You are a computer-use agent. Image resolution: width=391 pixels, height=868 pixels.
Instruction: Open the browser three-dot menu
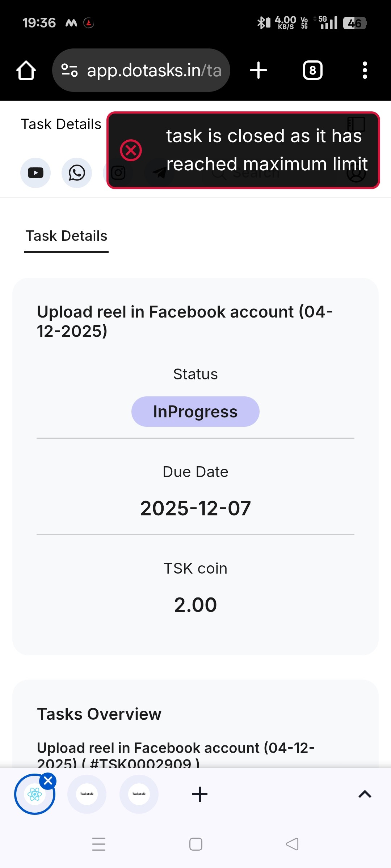point(365,70)
